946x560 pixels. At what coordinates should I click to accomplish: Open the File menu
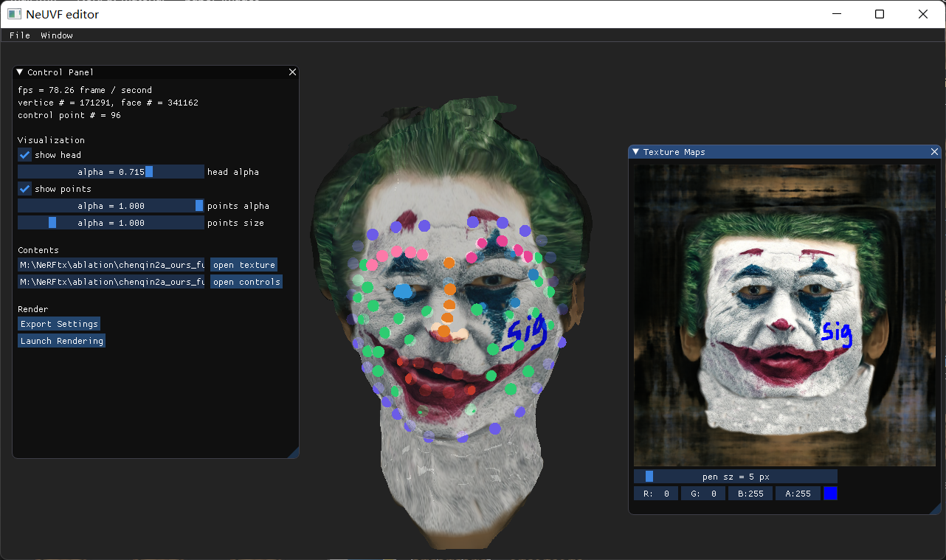coord(20,35)
